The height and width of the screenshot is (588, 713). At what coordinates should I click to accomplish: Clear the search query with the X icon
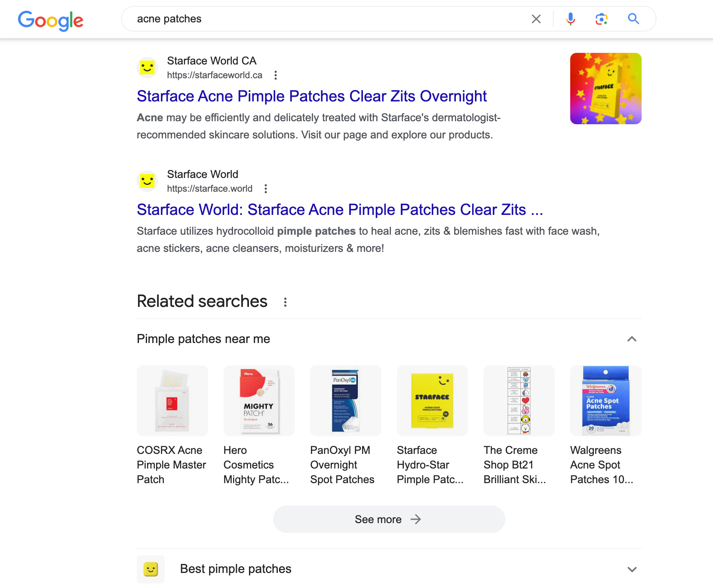[x=536, y=18]
